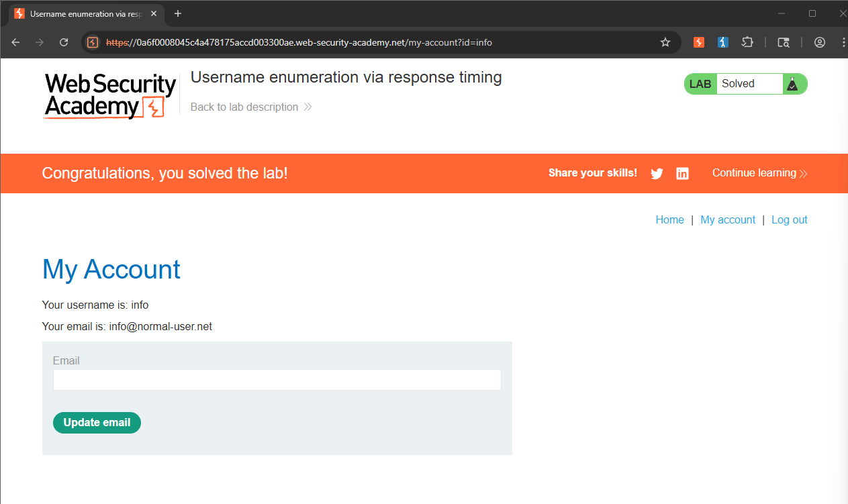Viewport: 848px width, 504px height.
Task: Open the Burp Suite extension icon
Action: [x=699, y=42]
